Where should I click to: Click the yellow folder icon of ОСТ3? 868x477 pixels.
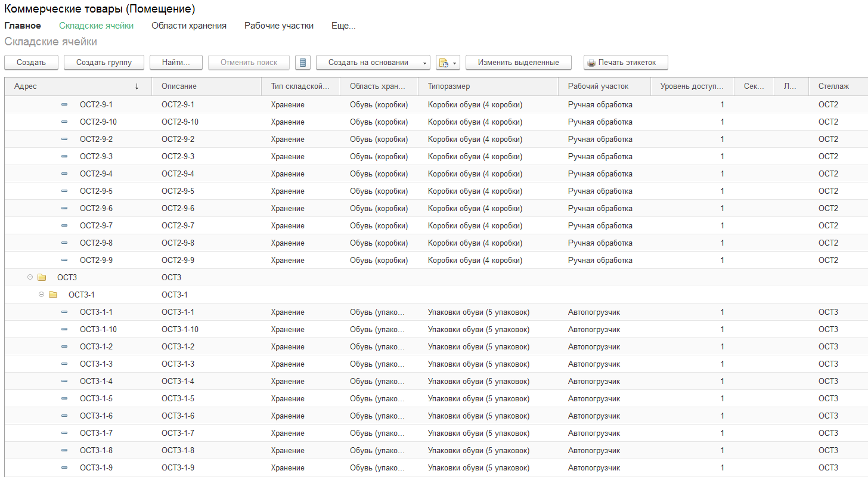[x=42, y=277]
